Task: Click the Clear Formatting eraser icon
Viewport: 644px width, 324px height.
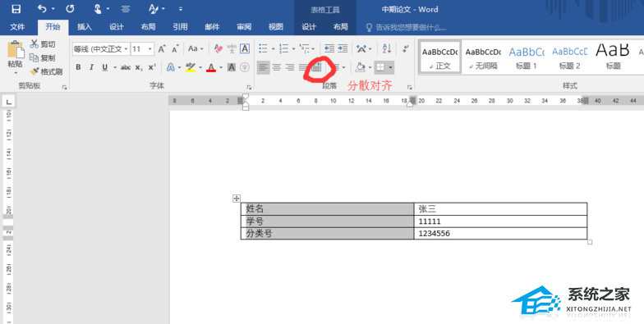Action: tap(218, 49)
